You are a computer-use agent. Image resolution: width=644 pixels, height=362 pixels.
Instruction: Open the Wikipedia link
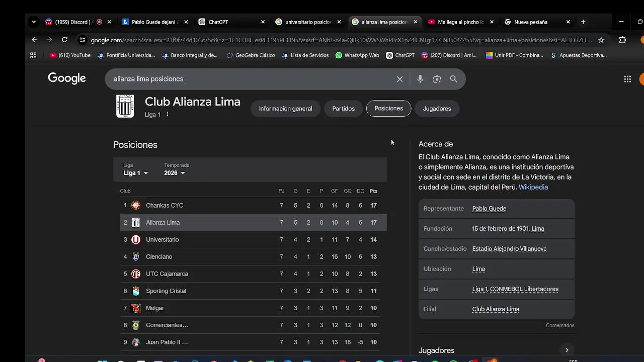533,187
